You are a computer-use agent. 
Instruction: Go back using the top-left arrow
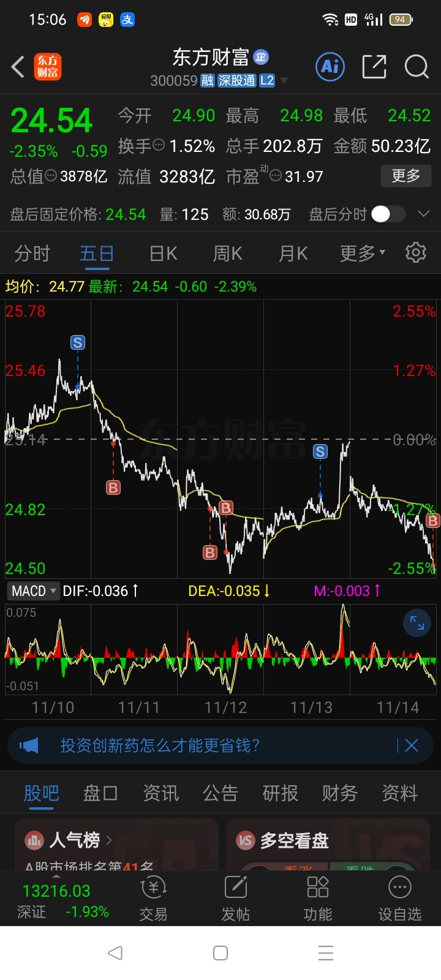pos(18,67)
